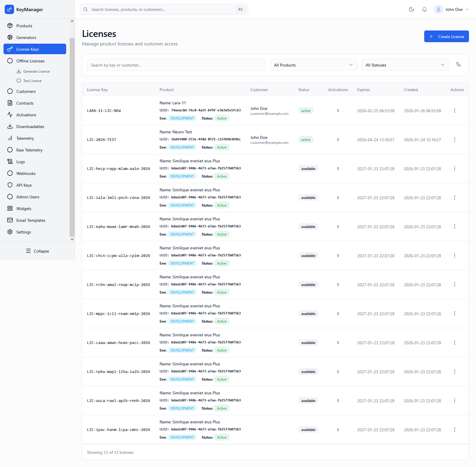Open the sort order toggle icon
The width and height of the screenshot is (476, 467).
[459, 64]
